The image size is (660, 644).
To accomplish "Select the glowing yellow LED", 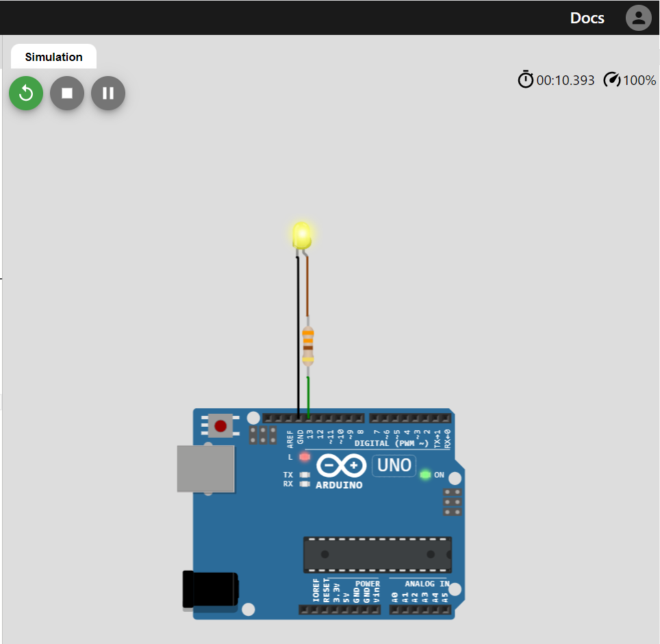I will click(x=302, y=236).
